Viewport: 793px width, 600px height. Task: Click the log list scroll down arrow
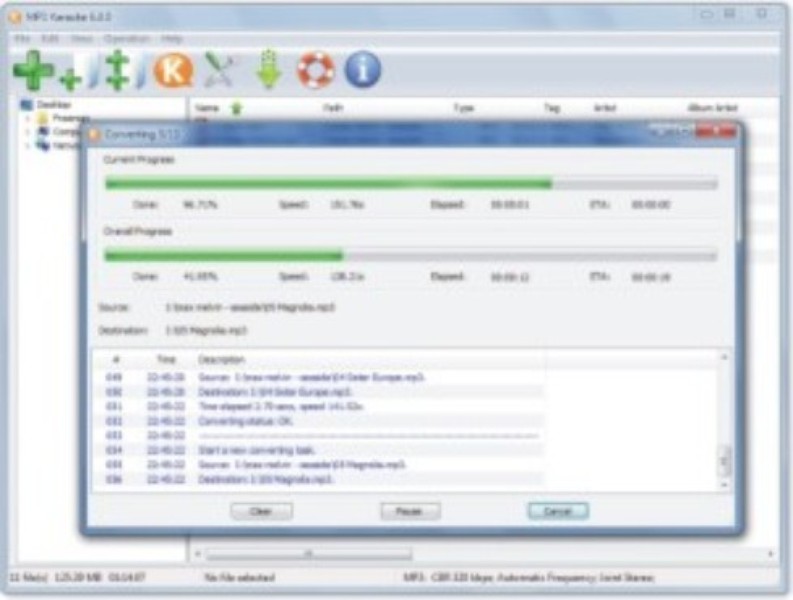coord(724,485)
